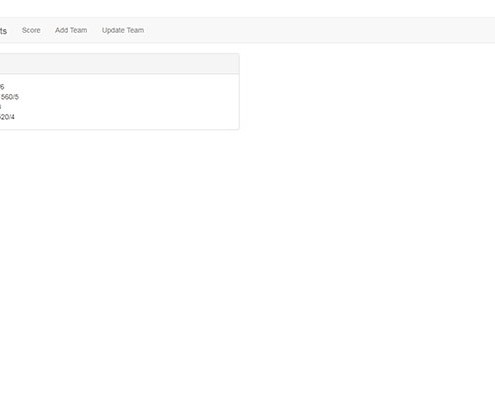
Task: Click the partially visible brand title in navbar
Action: click(3, 31)
